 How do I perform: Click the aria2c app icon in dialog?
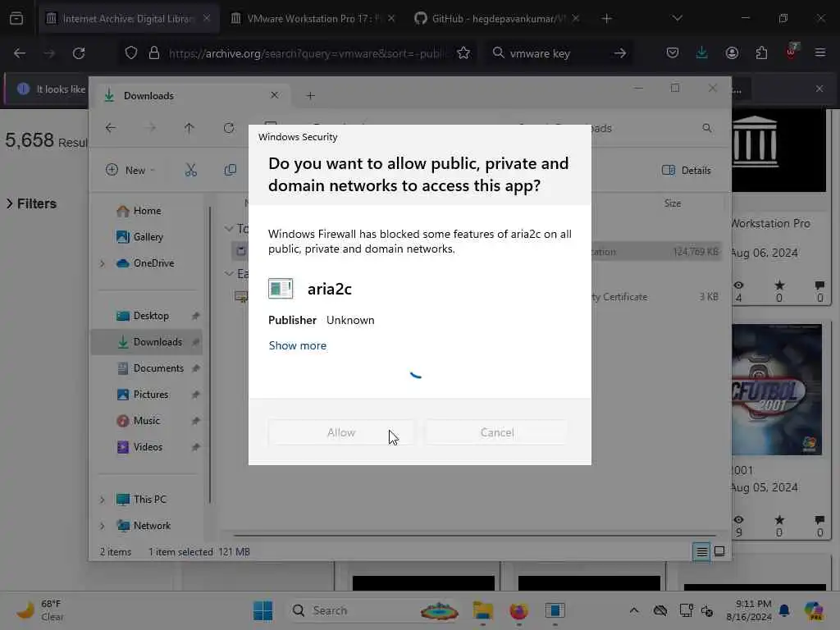(x=281, y=289)
